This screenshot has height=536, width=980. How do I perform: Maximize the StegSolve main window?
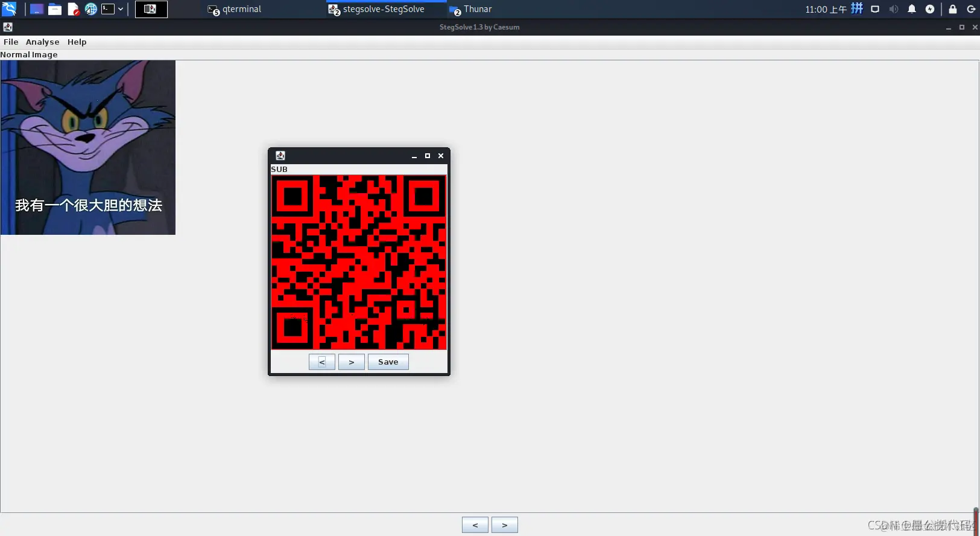tap(962, 27)
